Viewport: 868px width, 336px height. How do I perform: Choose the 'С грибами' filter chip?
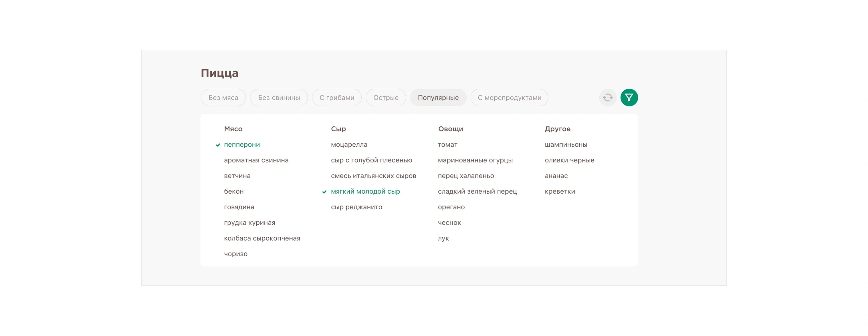[337, 98]
